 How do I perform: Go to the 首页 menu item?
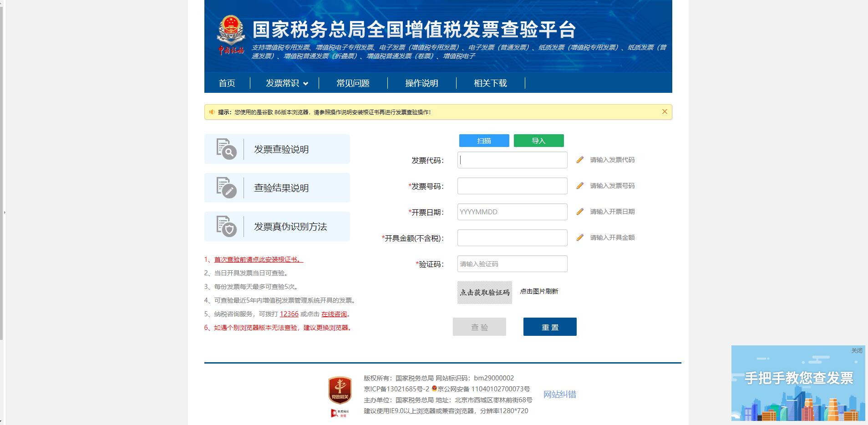click(227, 83)
